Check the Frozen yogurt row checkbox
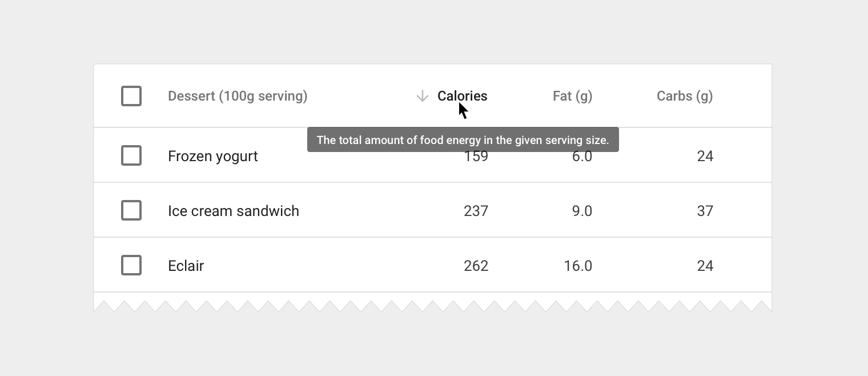 coord(131,155)
